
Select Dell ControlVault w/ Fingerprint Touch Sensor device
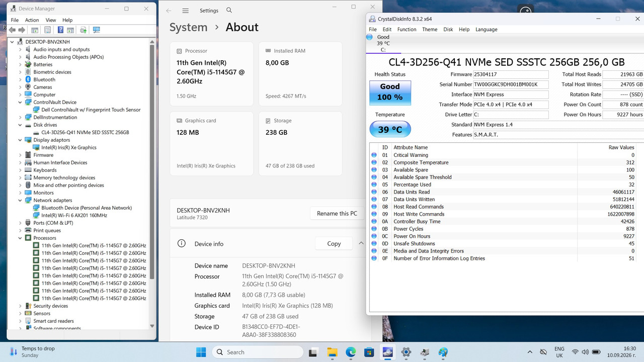[91, 110]
